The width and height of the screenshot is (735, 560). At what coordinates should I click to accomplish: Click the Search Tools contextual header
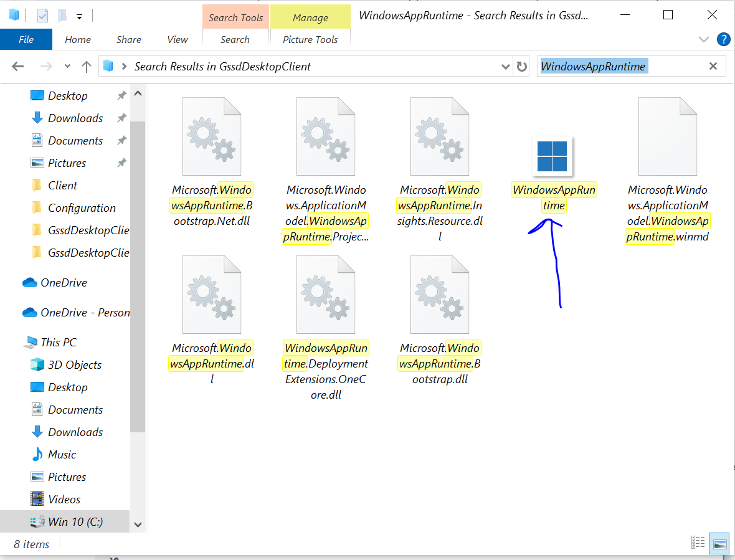pyautogui.click(x=236, y=17)
